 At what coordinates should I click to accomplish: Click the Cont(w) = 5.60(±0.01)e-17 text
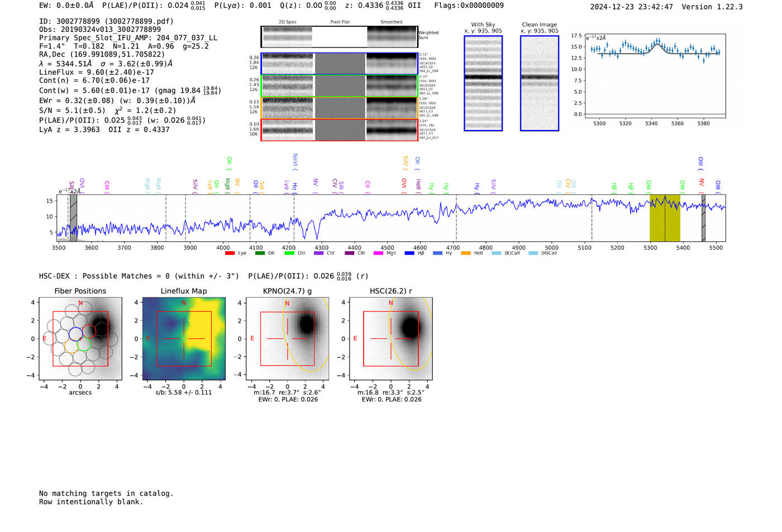(130, 90)
